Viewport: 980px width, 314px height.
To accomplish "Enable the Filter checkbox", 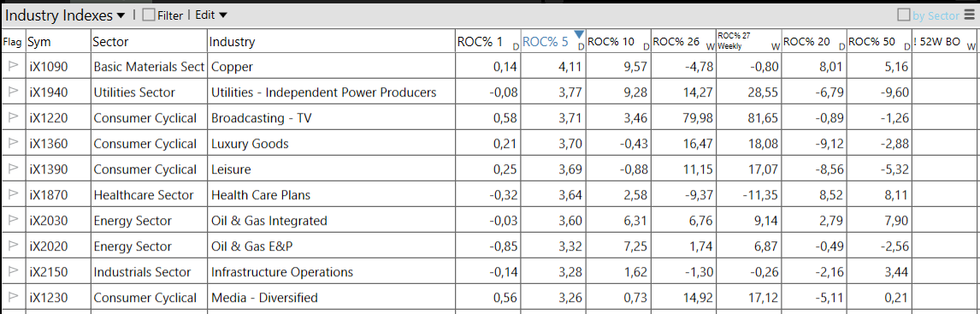I will pyautogui.click(x=149, y=15).
